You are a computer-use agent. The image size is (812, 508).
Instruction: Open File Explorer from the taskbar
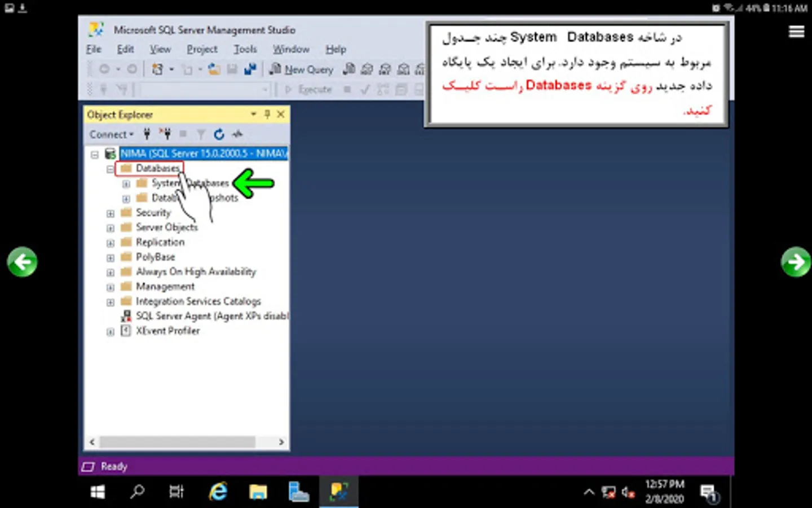click(258, 492)
